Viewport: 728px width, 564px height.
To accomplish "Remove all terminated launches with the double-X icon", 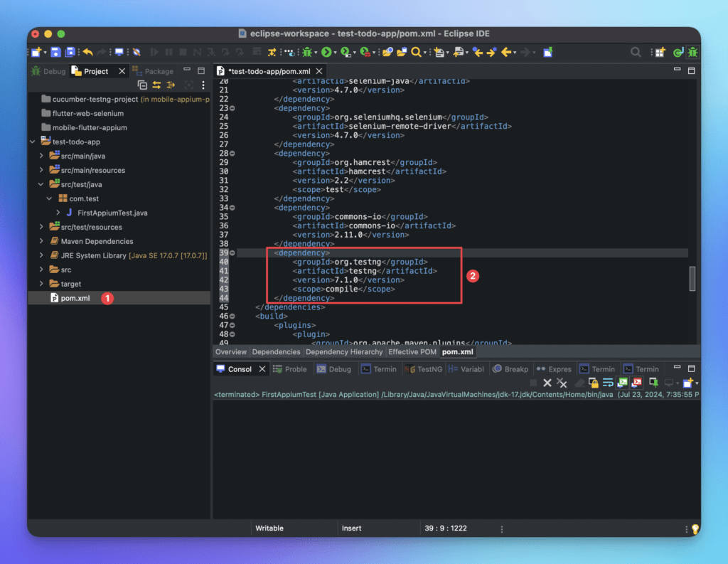I will tap(562, 383).
